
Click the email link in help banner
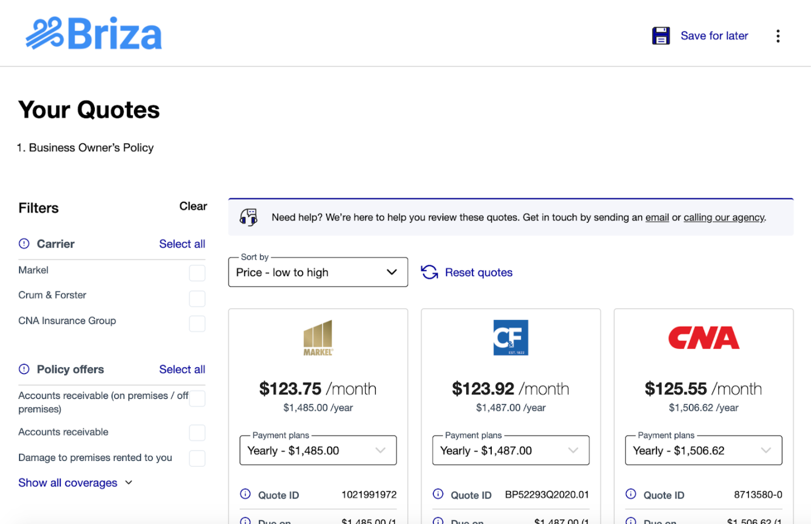[657, 217]
